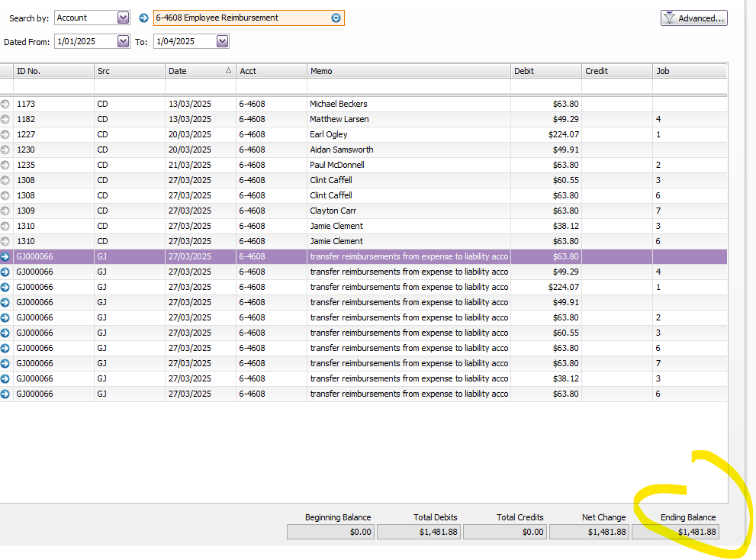This screenshot has width=756, height=560.
Task: Click zoom arrow for ID 1309 Clayton Carr
Action: (x=5, y=211)
